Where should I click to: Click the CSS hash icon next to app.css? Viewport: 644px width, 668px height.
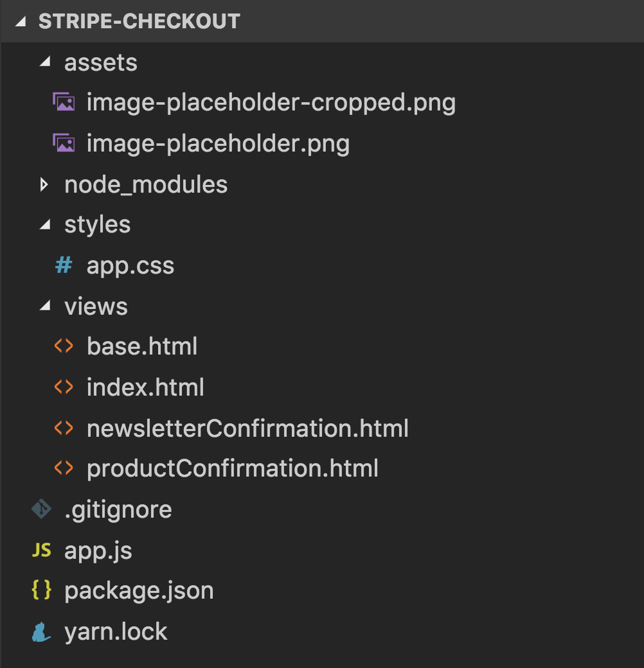click(64, 265)
